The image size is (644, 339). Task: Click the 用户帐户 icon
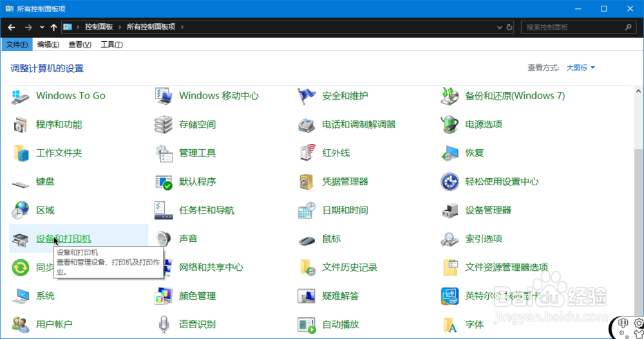[20, 325]
